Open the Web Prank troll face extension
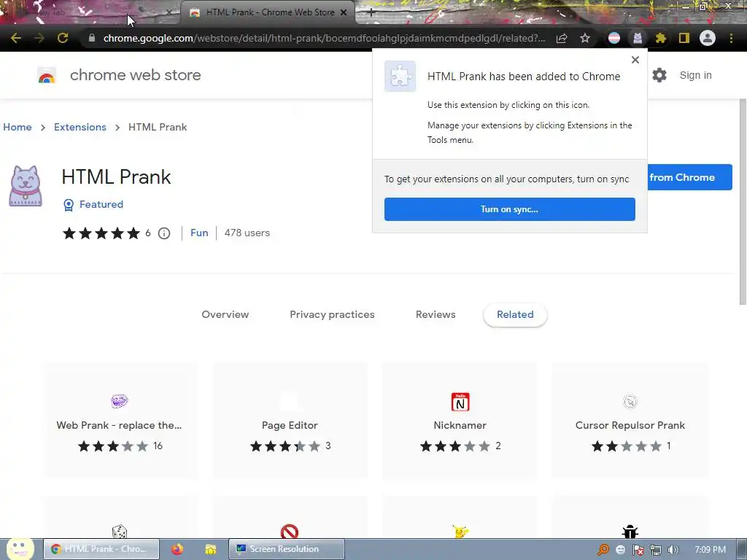Screen dimensions: 747x560 tap(119, 401)
